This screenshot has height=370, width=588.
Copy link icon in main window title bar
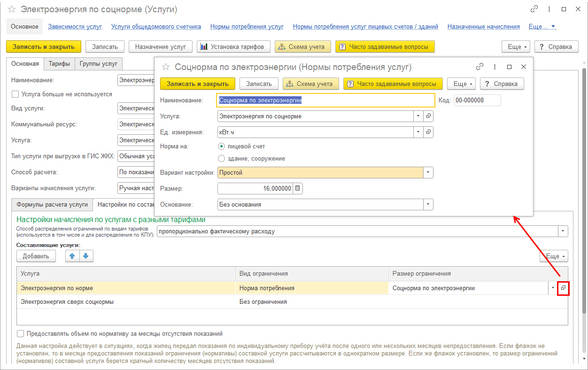point(534,9)
